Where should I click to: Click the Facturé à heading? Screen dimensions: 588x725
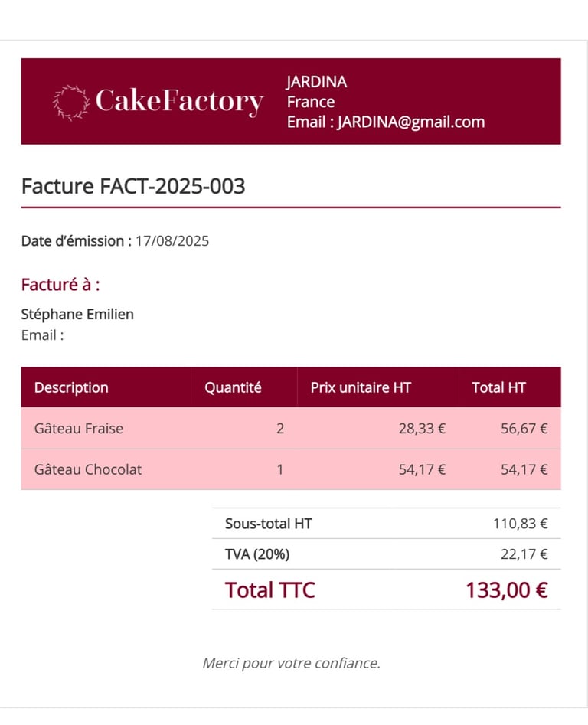[x=60, y=285]
